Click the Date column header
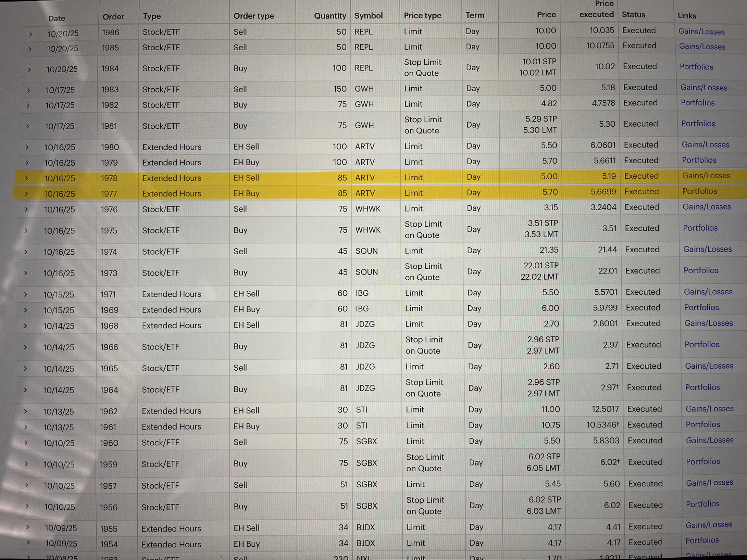This screenshot has height=560, width=747. tap(57, 18)
